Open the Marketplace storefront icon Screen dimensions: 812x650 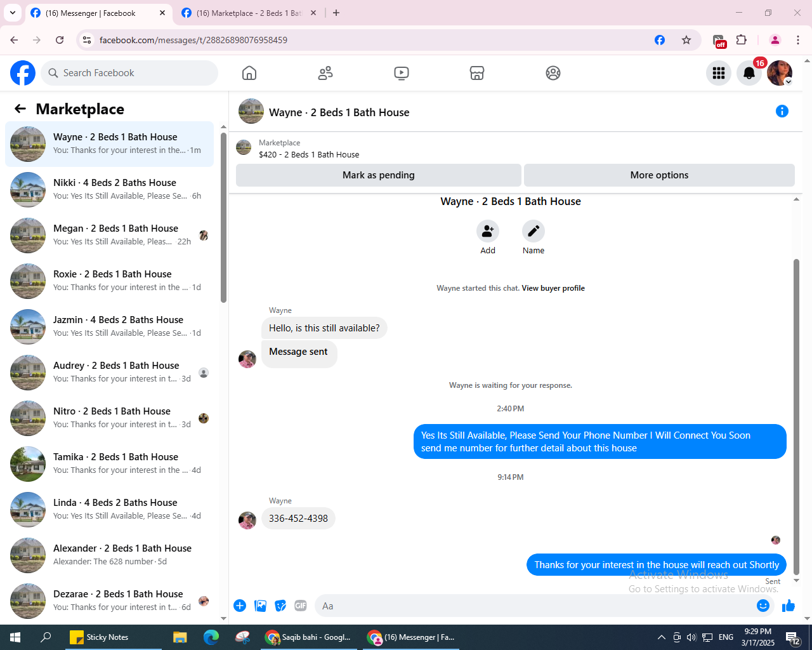pos(477,73)
